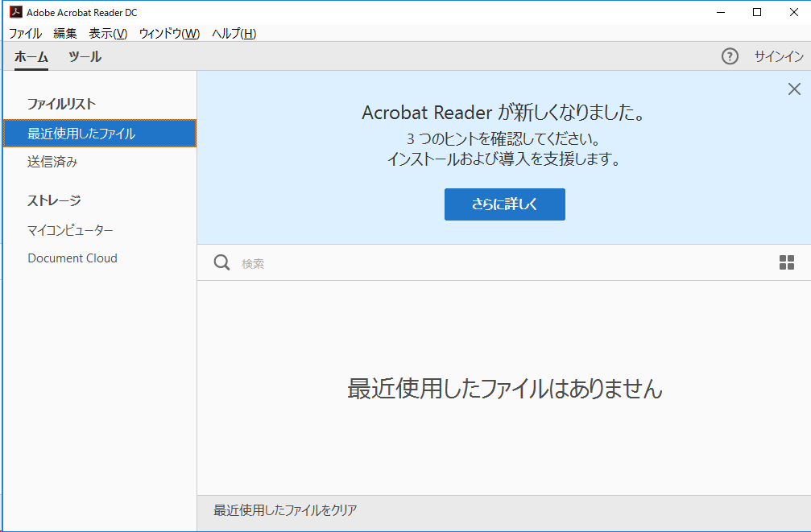Minimize the Acrobat Reader window
The height and width of the screenshot is (532, 811).
(721, 12)
